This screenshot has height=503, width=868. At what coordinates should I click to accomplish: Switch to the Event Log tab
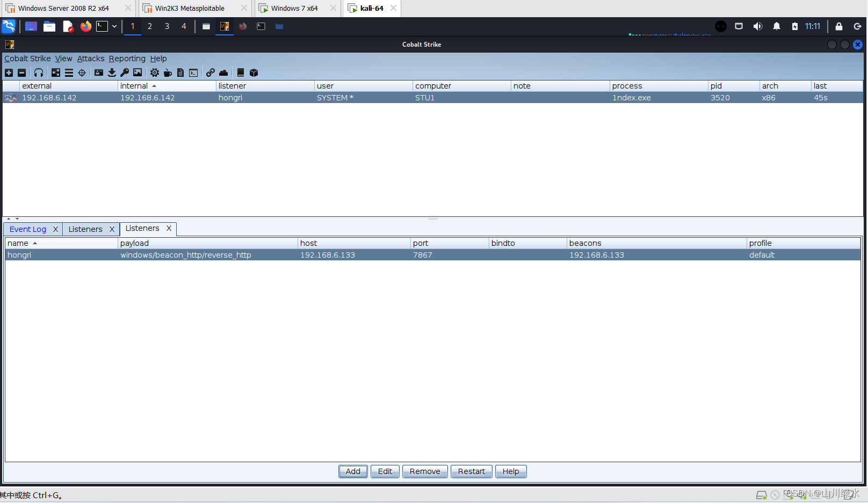[28, 229]
